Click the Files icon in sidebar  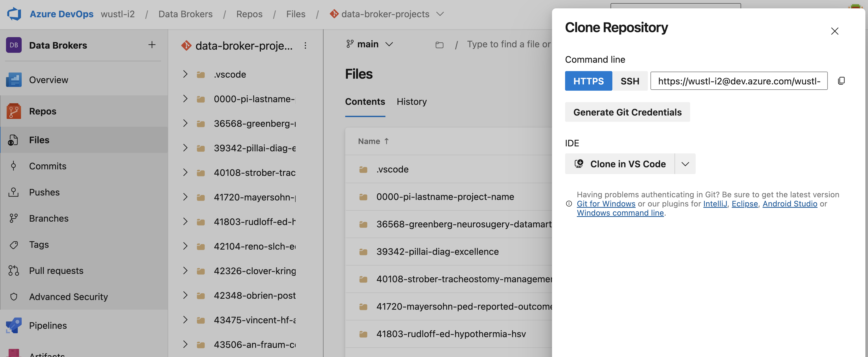pos(13,140)
